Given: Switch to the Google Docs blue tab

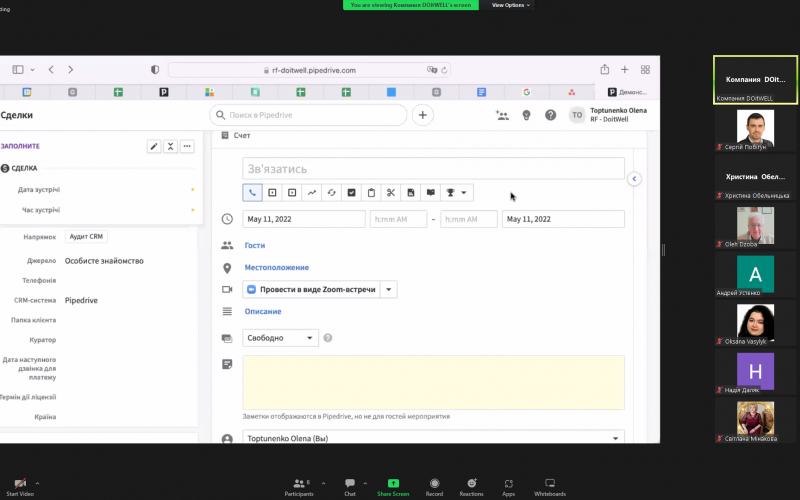Looking at the screenshot, I should tap(481, 92).
